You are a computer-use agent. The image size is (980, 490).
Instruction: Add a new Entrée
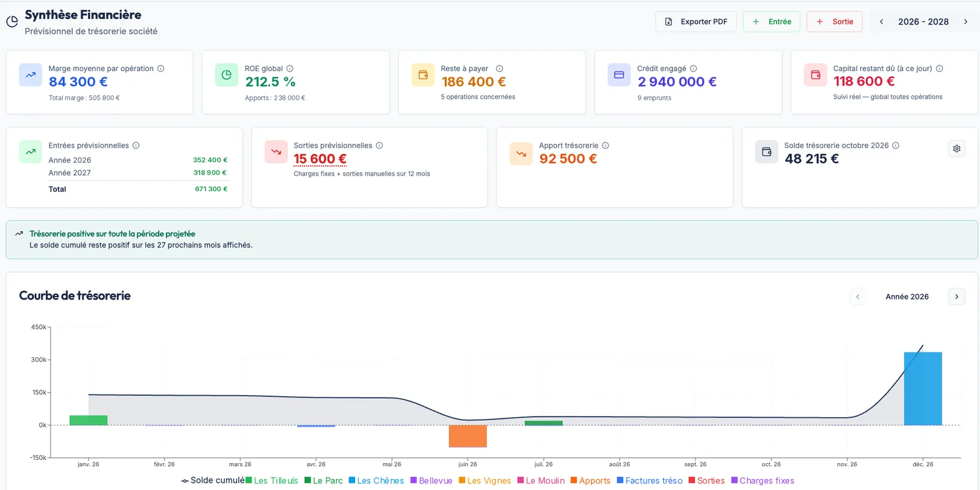point(771,21)
